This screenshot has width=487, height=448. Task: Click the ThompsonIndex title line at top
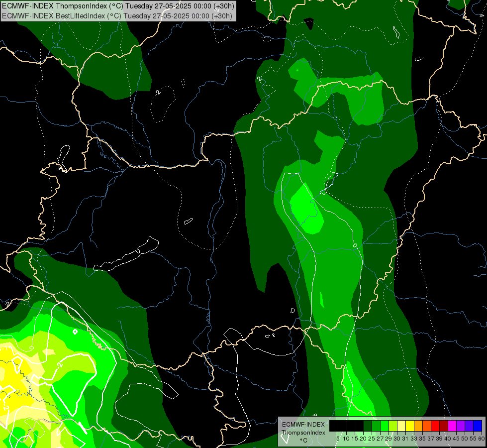pyautogui.click(x=118, y=5)
